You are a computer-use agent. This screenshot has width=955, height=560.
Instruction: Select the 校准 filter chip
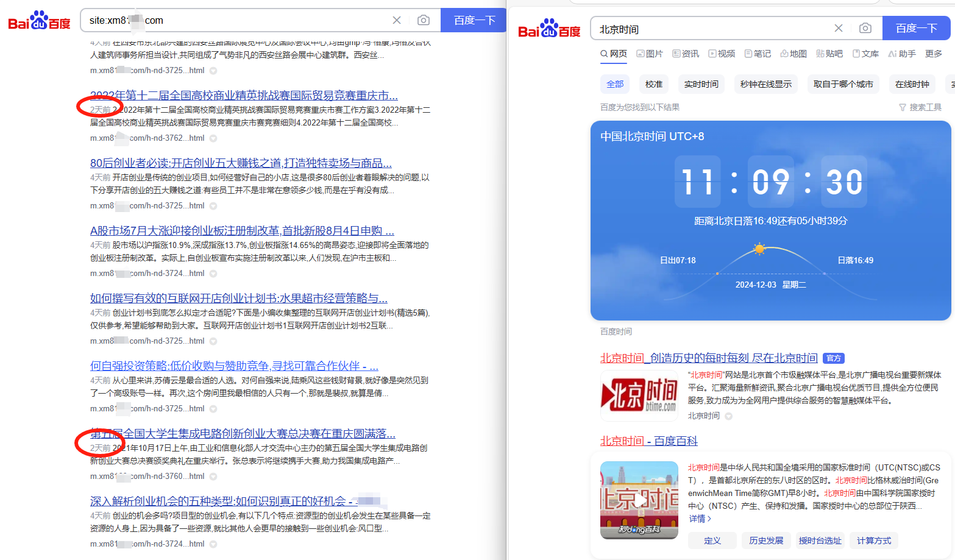(x=654, y=84)
